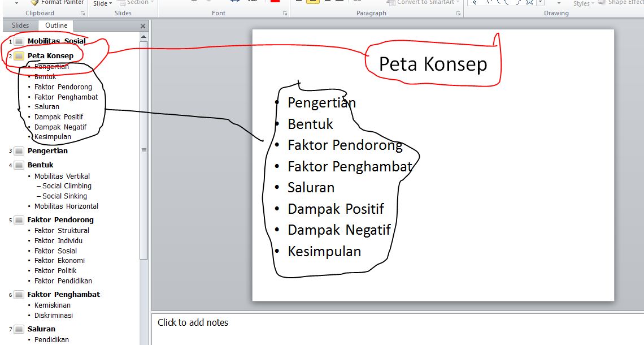Switch to the Outline tab
The image size is (644, 345).
(55, 25)
